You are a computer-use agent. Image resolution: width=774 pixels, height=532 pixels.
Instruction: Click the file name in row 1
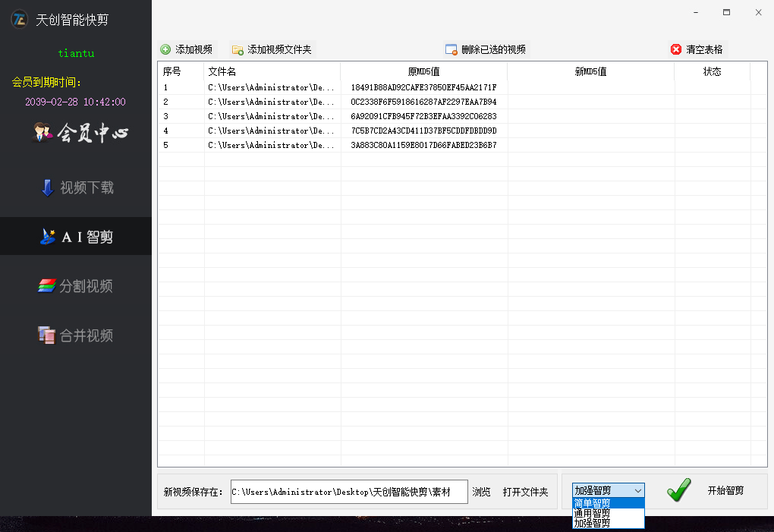pyautogui.click(x=271, y=87)
